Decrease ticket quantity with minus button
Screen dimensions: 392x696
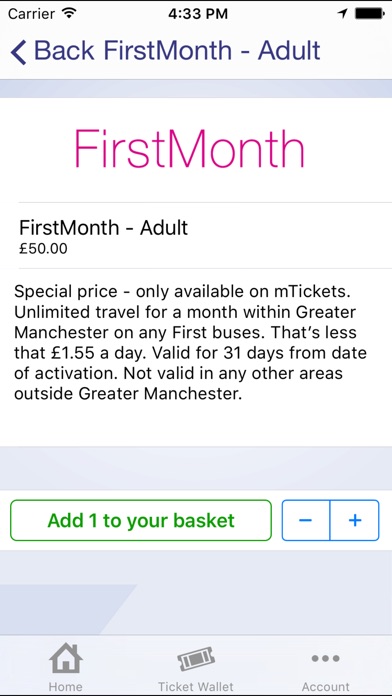point(305,520)
